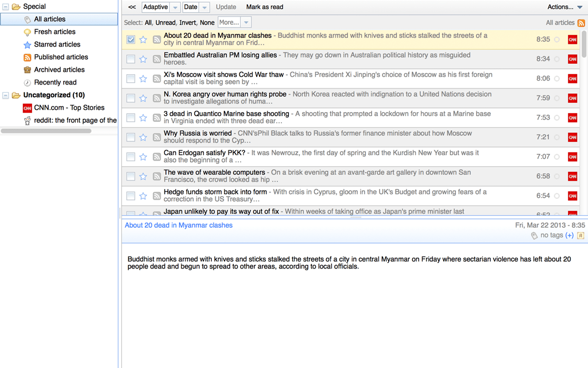This screenshot has width=588, height=368.
Task: Click the Starred articles star icon
Action: 27,44
